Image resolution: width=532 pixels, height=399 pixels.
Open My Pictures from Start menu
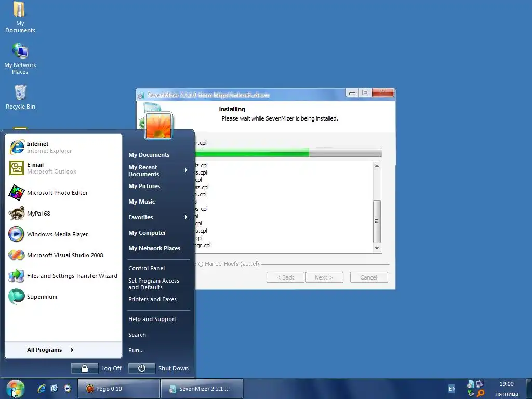pyautogui.click(x=158, y=186)
